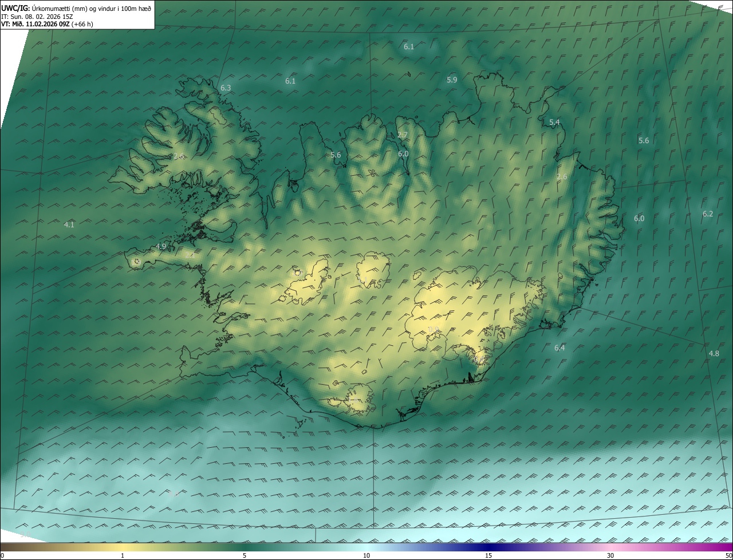Select the 4.1 value label west of Iceland
The width and height of the screenshot is (733, 560).
69,225
